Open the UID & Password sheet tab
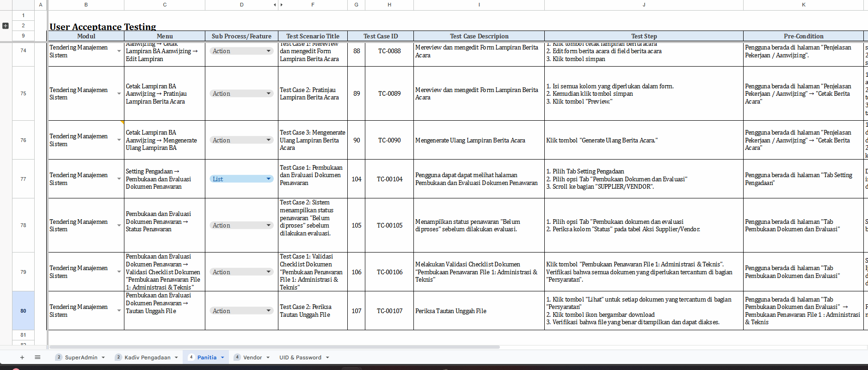Viewport: 868px width, 370px height. coord(300,358)
